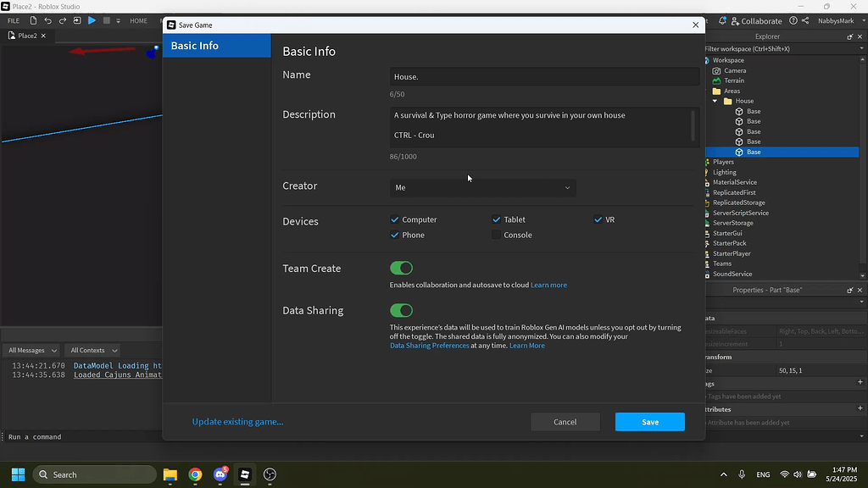Click the Redo arrow icon
The image size is (868, 488).
63,20
